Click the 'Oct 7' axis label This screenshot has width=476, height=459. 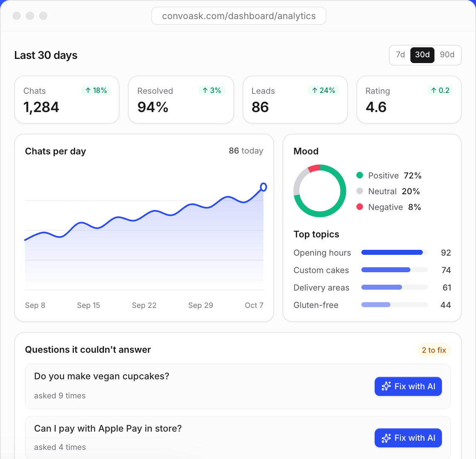[x=254, y=305]
